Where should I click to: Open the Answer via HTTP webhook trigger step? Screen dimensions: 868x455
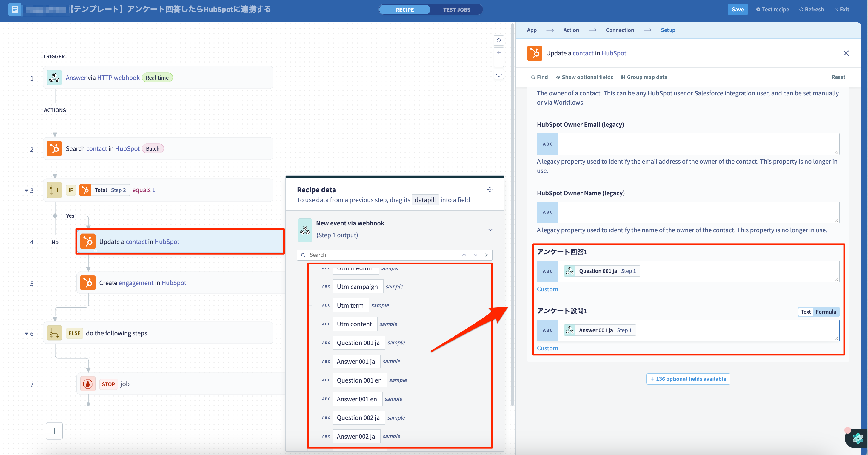click(x=158, y=78)
